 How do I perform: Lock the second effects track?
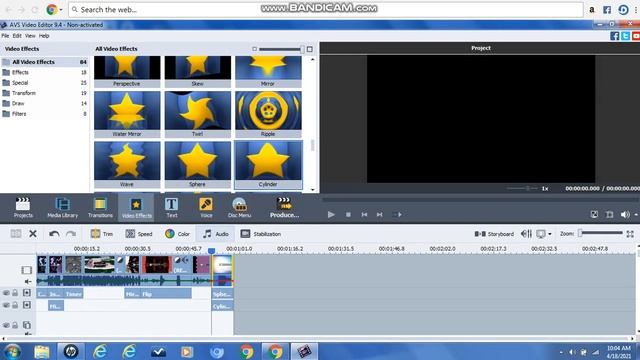tap(15, 305)
